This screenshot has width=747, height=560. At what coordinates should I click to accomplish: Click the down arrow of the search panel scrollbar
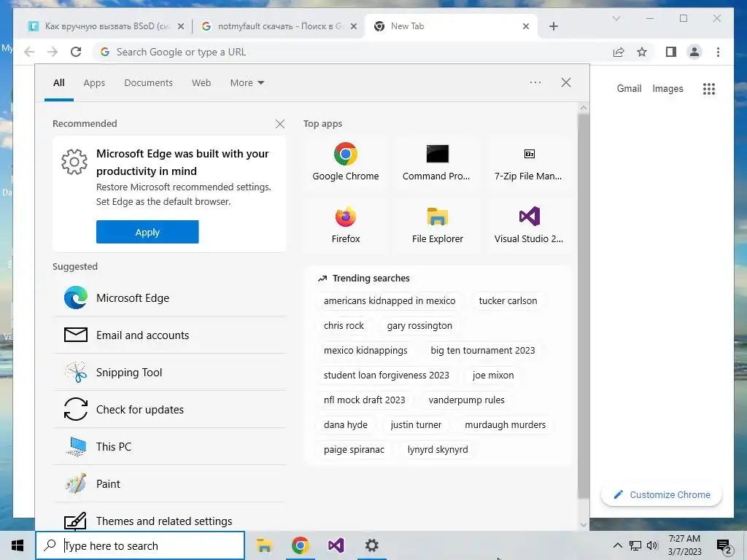point(583,525)
